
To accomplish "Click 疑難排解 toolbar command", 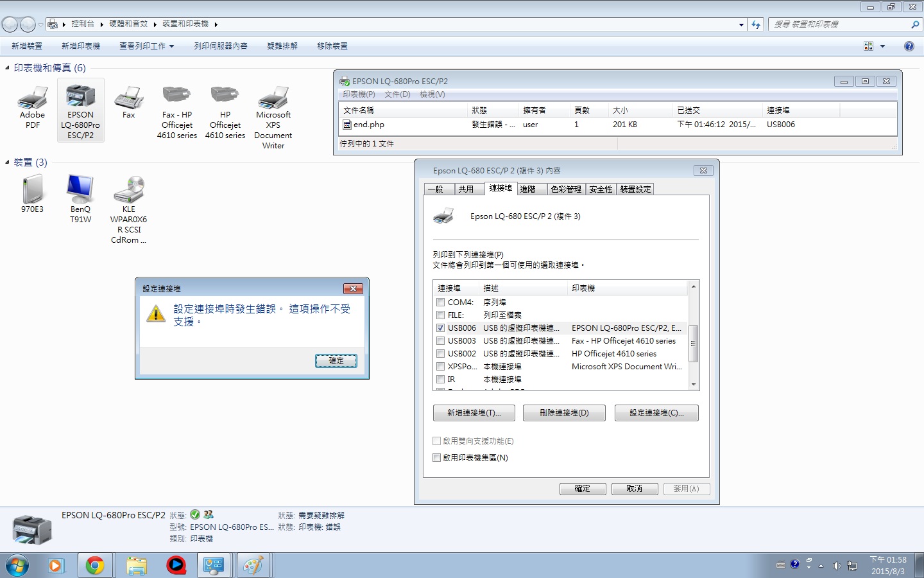I will pos(282,46).
